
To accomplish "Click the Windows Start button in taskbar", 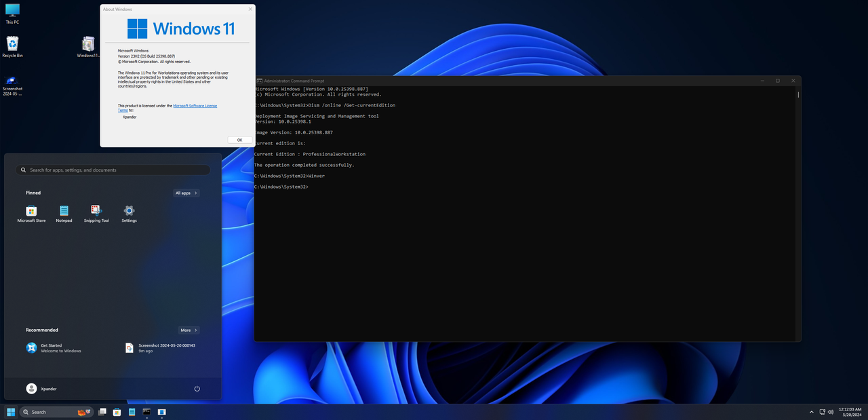I will (x=11, y=412).
